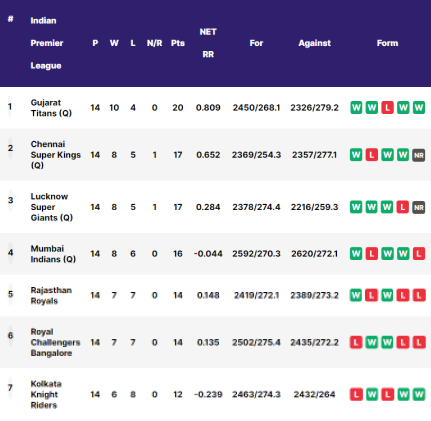Image resolution: width=431 pixels, height=421 pixels.
Task: Click Mumbai Indians first form badge W
Action: coord(356,254)
